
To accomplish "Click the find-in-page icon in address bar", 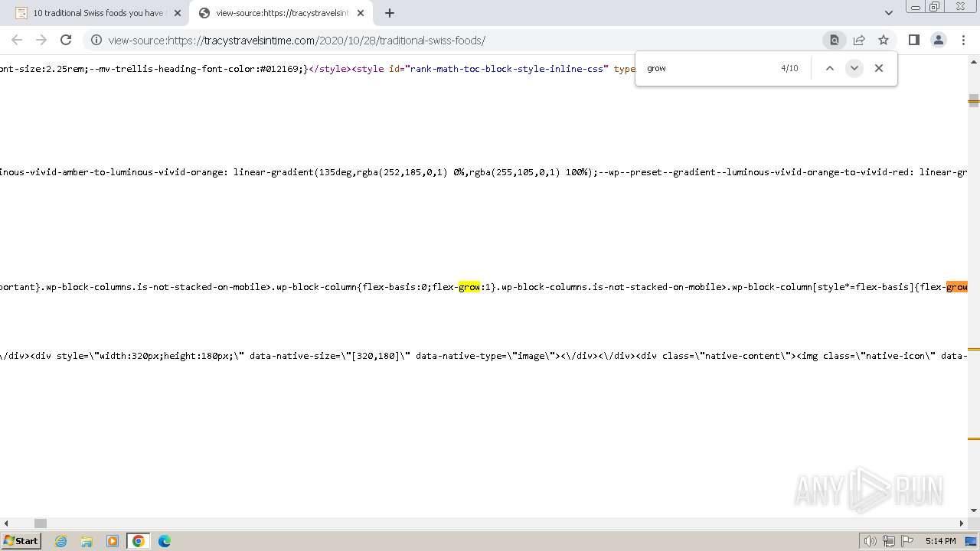I will [x=835, y=40].
